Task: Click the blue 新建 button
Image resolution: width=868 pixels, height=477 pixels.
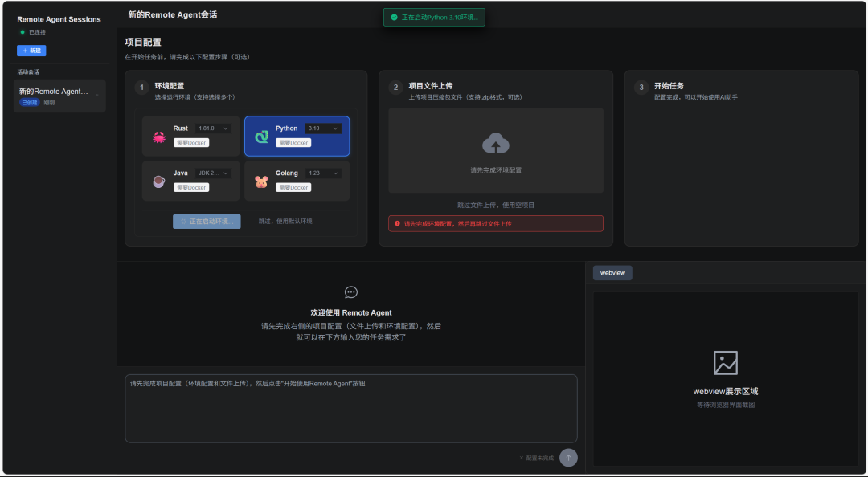Action: [31, 50]
